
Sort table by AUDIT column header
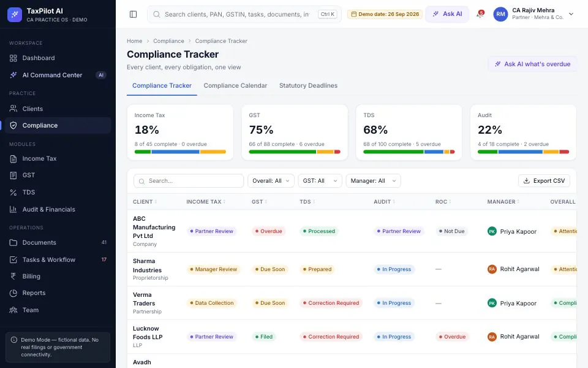[x=384, y=202]
